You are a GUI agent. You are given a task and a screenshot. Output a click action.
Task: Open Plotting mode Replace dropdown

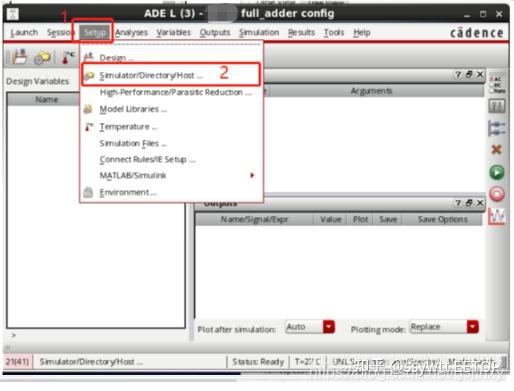443,327
